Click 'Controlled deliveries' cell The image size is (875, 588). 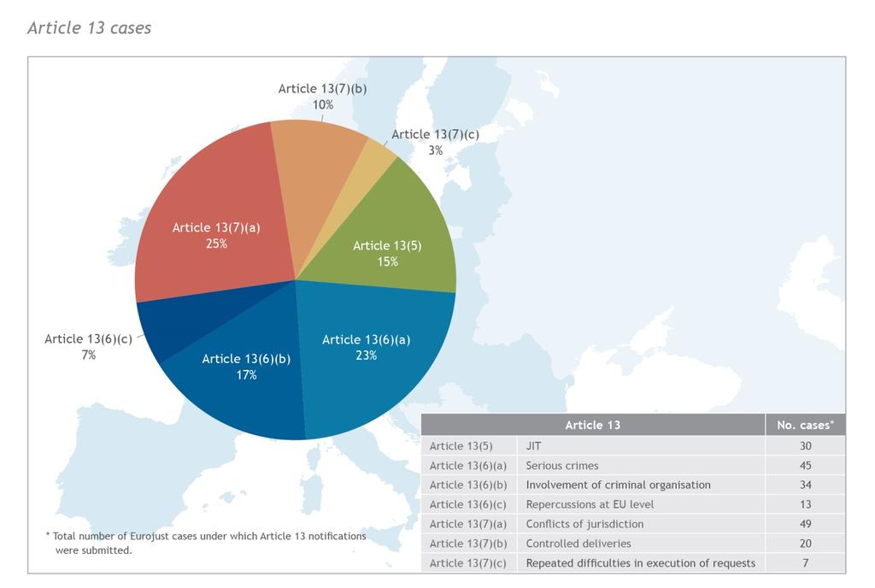tap(641, 544)
